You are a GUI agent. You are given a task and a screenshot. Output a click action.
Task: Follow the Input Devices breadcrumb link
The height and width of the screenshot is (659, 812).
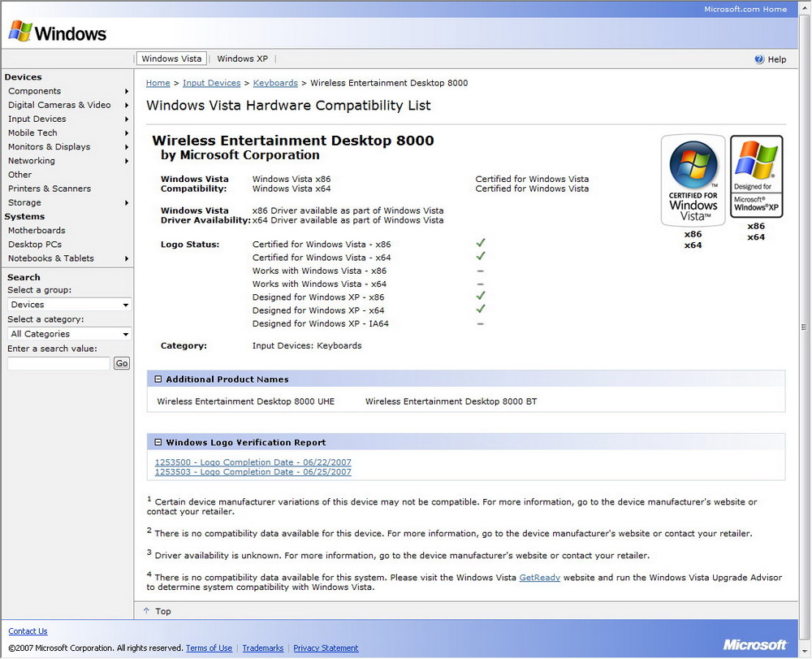[x=212, y=83]
